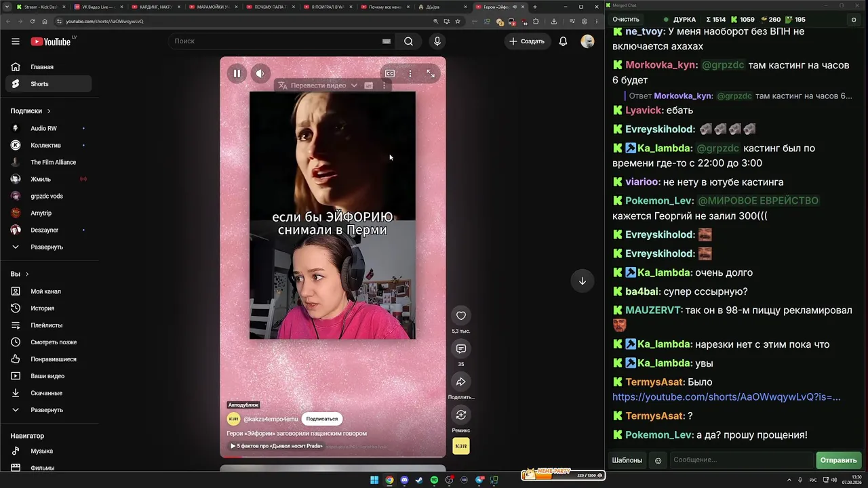Open Merged Chat settings gear
The image size is (868, 488).
point(854,20)
